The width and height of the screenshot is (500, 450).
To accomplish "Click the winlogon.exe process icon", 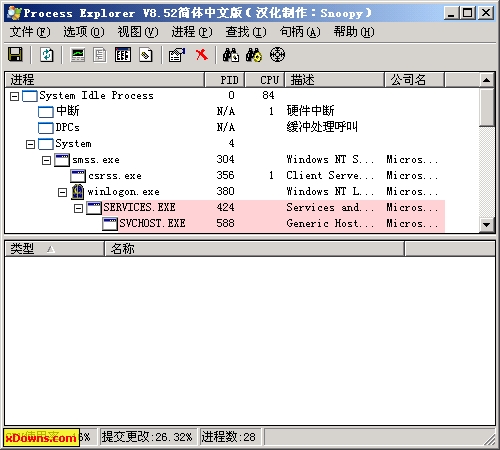I will tap(78, 192).
